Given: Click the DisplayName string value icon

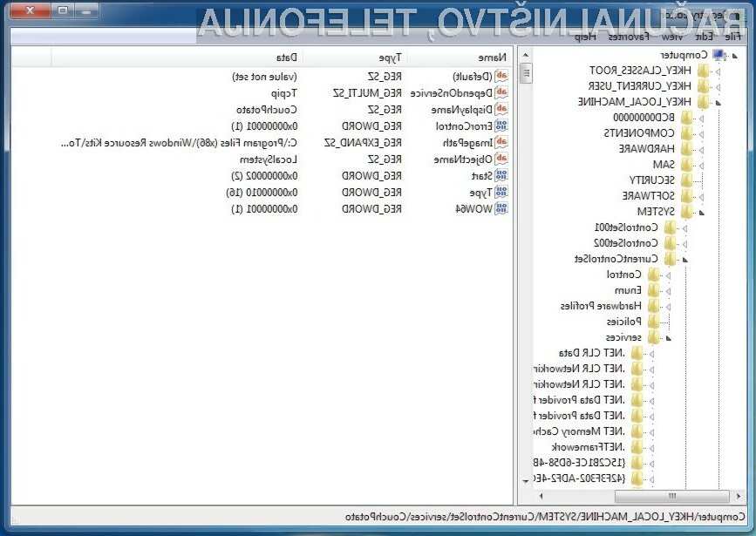Looking at the screenshot, I should pos(501,109).
